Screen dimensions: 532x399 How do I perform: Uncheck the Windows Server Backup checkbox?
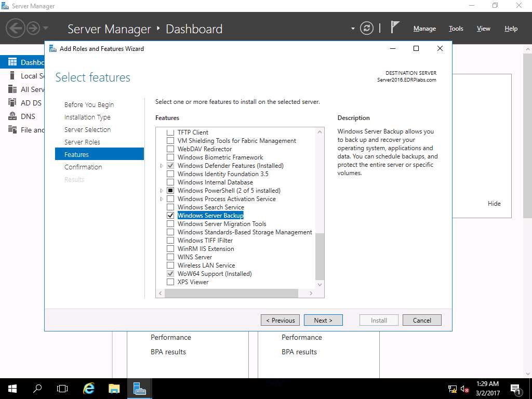tap(170, 216)
